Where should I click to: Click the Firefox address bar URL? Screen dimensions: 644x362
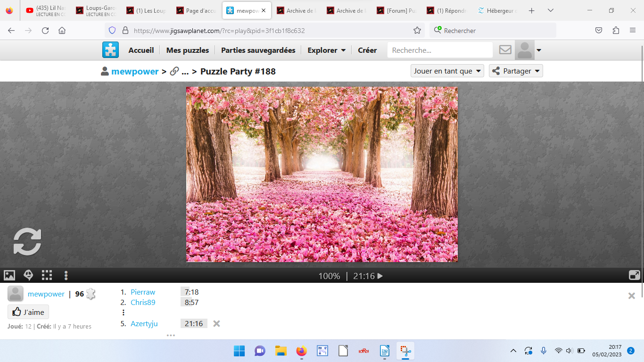pyautogui.click(x=219, y=31)
